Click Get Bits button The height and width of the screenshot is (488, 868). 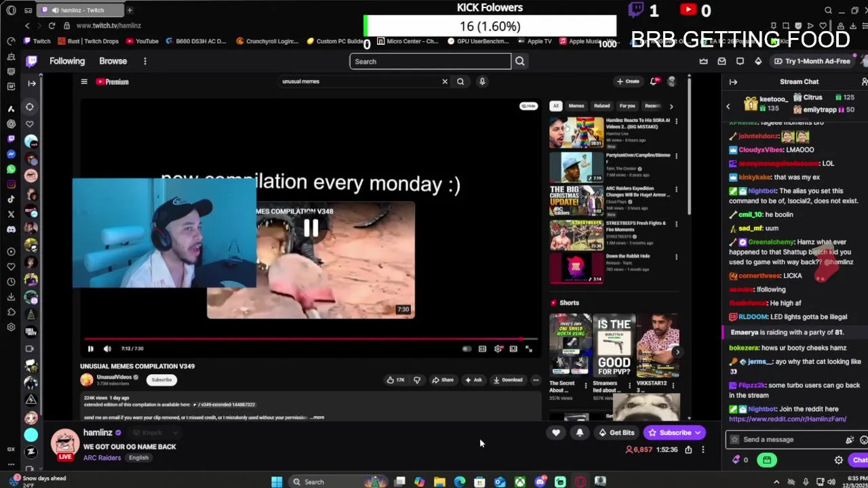tap(618, 432)
